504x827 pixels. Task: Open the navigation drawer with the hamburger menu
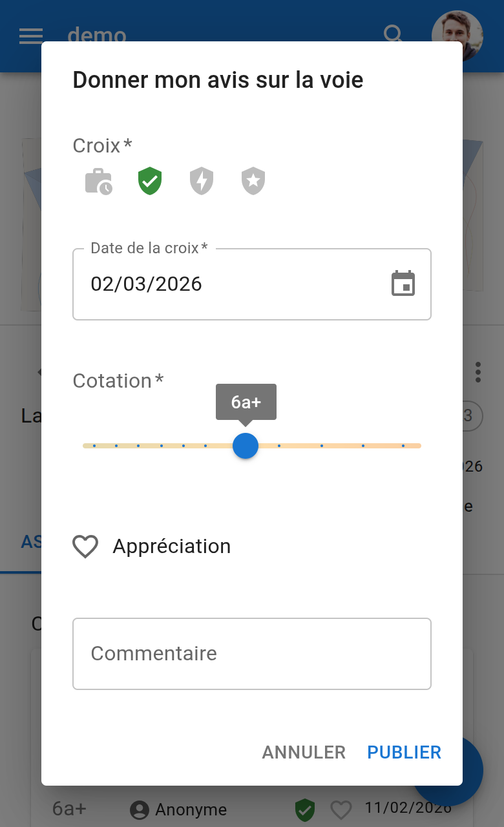[30, 36]
